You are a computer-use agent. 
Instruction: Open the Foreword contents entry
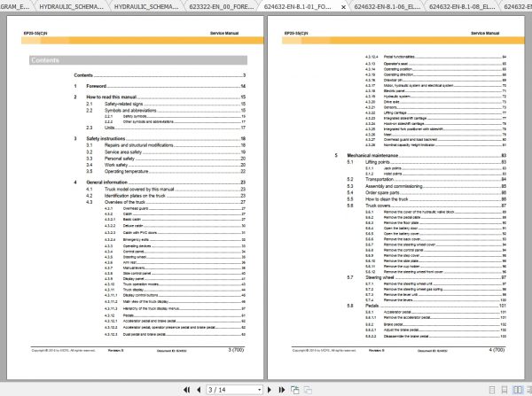click(x=160, y=86)
